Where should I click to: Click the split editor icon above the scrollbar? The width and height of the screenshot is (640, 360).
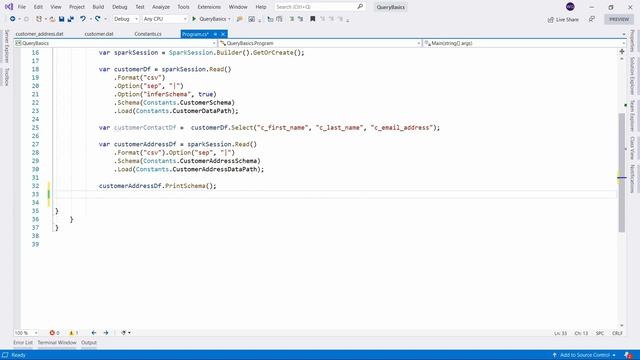click(622, 51)
